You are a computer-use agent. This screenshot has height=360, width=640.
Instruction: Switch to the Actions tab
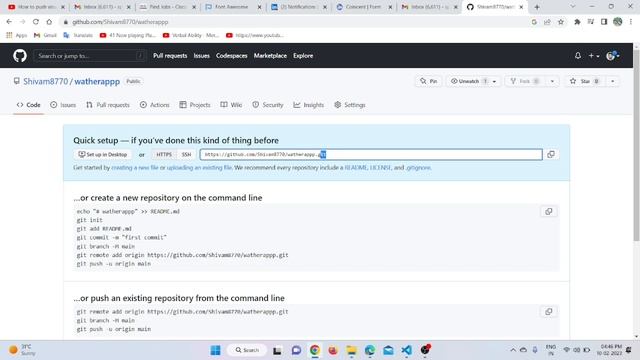[x=154, y=105]
